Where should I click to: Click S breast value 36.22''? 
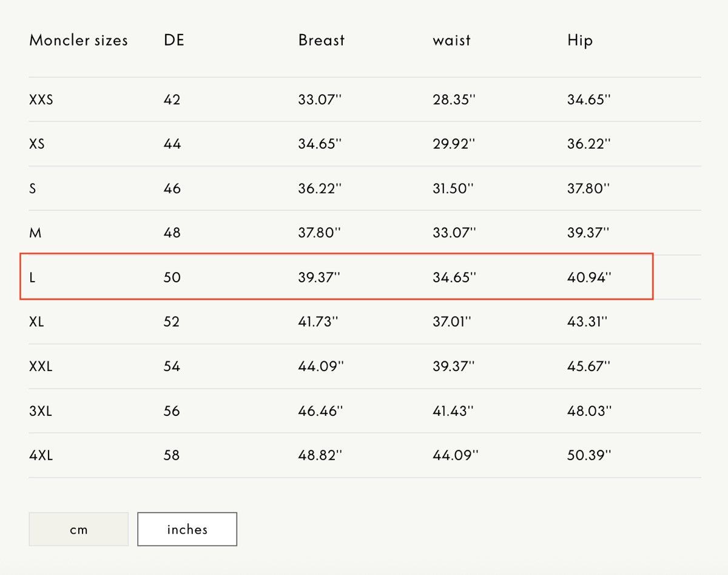(x=320, y=188)
